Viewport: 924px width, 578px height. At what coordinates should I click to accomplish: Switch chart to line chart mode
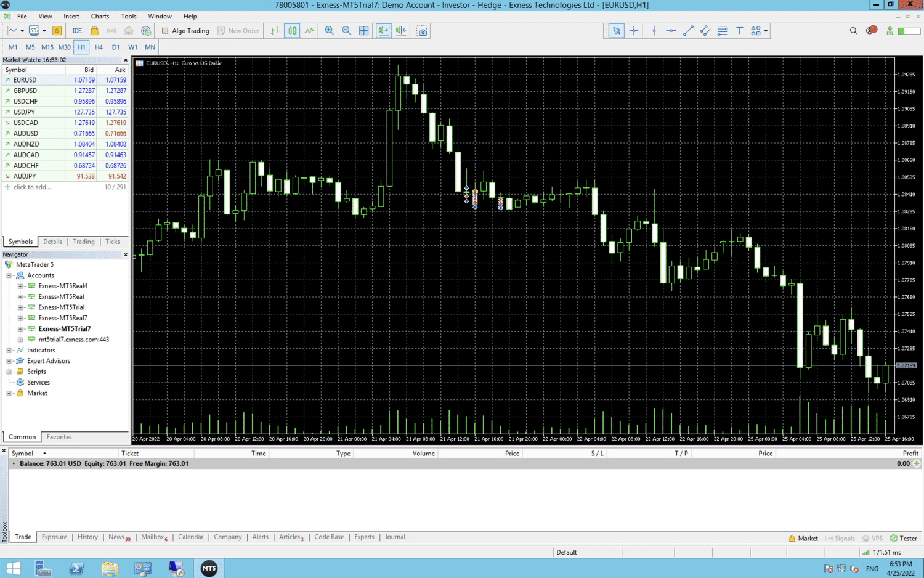309,31
